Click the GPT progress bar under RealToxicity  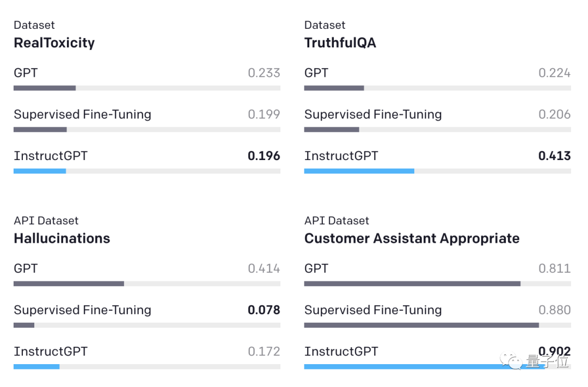(45, 88)
